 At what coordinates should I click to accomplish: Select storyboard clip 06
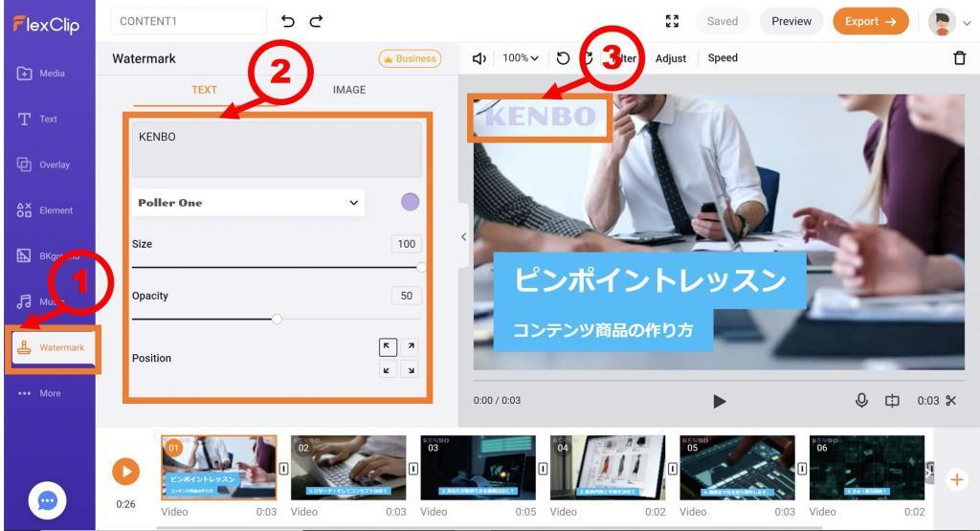tap(867, 468)
